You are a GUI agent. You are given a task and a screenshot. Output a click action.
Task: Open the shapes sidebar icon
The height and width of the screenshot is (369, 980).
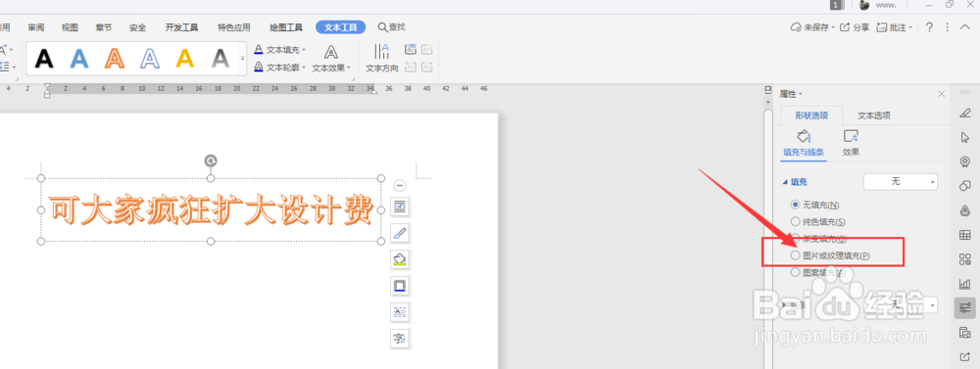coord(965,186)
